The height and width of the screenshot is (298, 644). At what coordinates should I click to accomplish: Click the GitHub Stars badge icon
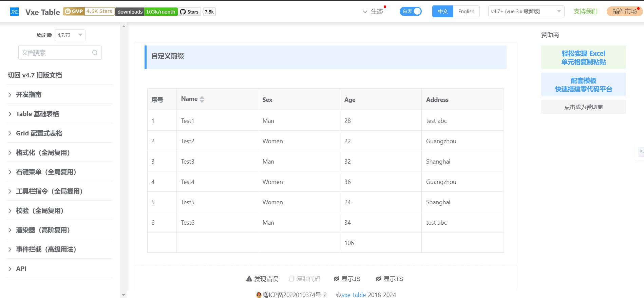click(x=183, y=12)
